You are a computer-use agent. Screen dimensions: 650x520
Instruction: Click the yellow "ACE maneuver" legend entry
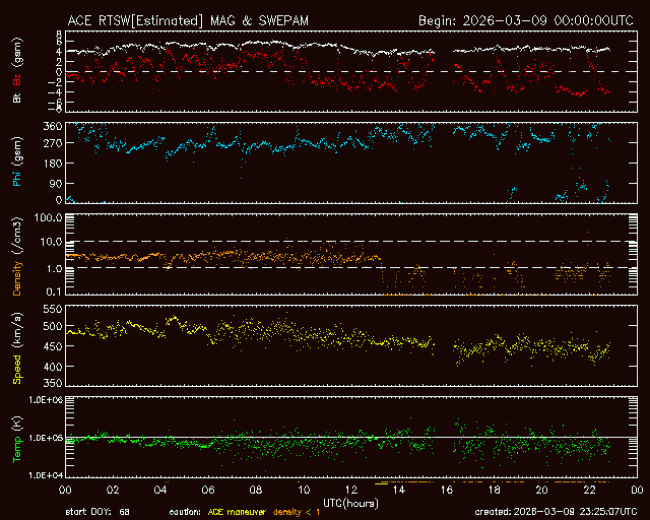point(237,512)
